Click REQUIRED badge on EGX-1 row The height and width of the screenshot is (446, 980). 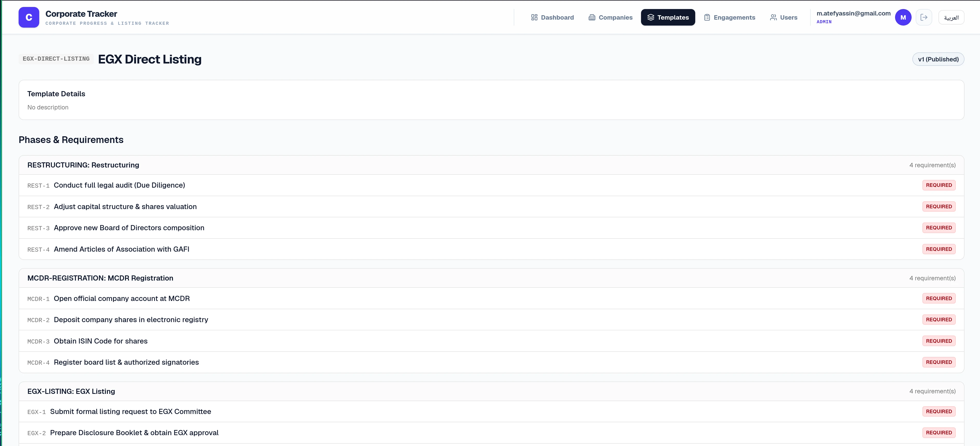[x=938, y=411]
